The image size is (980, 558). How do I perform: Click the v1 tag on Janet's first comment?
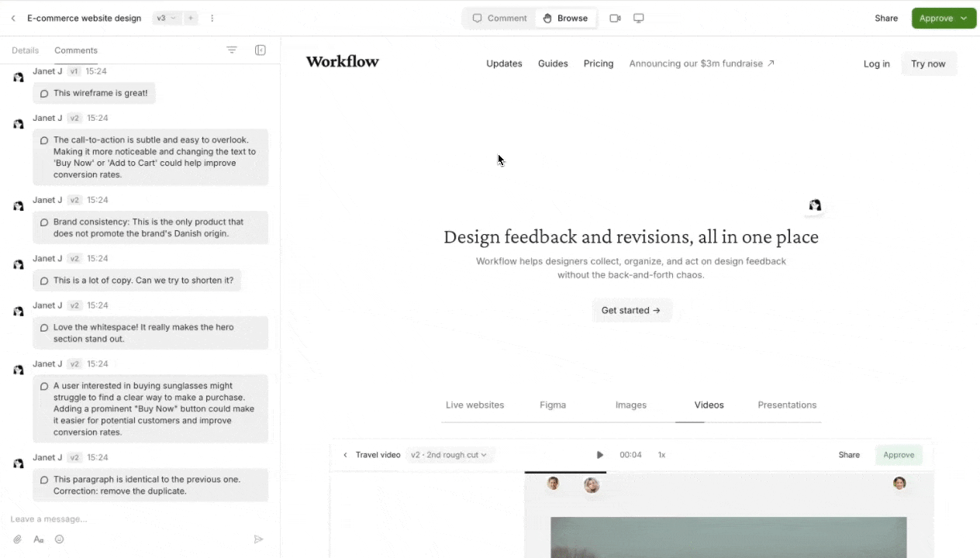click(74, 71)
